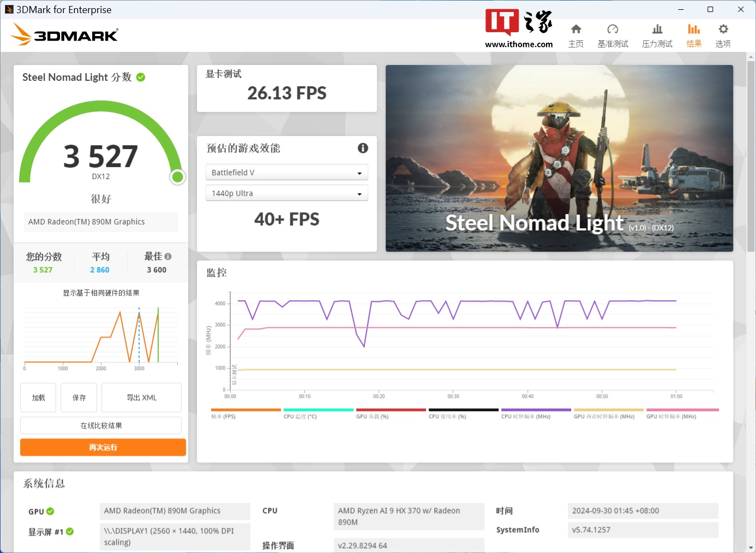The width and height of the screenshot is (756, 553).
Task: Click the 很好 rating label
Action: pyautogui.click(x=101, y=199)
